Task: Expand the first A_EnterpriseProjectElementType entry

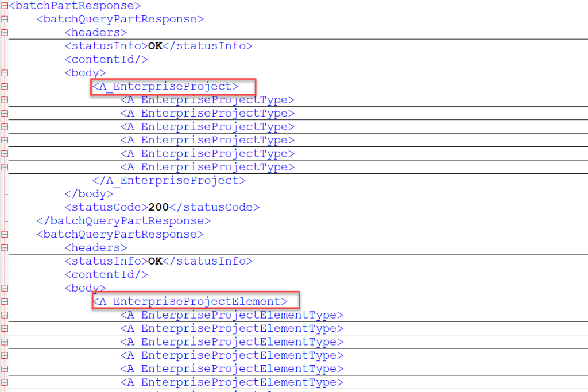Action: (5, 315)
